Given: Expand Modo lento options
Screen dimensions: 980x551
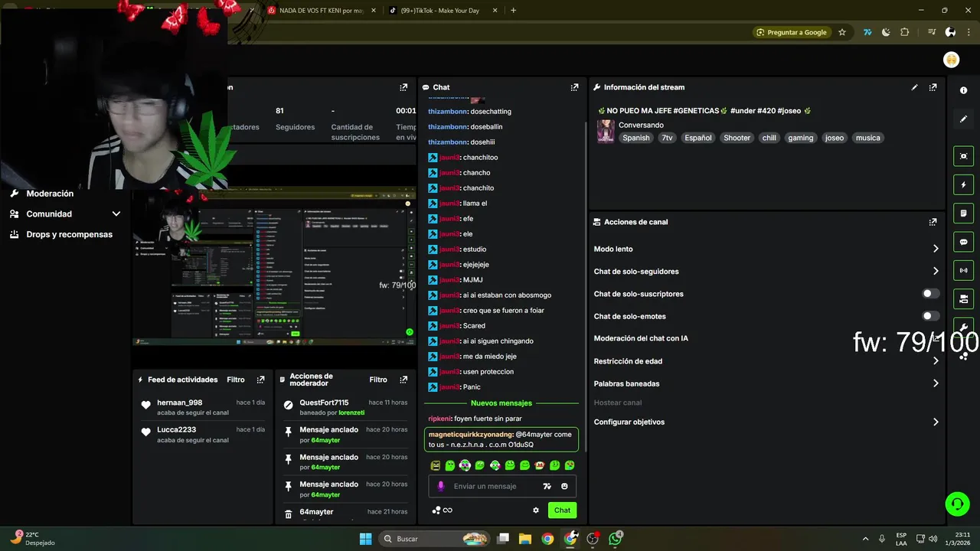Looking at the screenshot, I should [x=935, y=249].
